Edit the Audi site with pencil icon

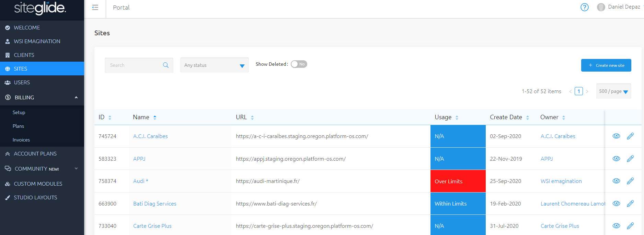630,181
